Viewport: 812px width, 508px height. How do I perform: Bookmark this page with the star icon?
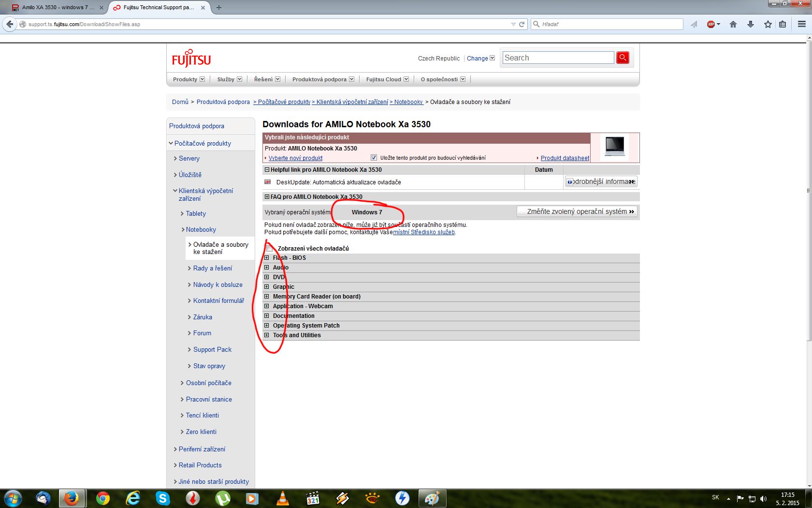click(768, 24)
